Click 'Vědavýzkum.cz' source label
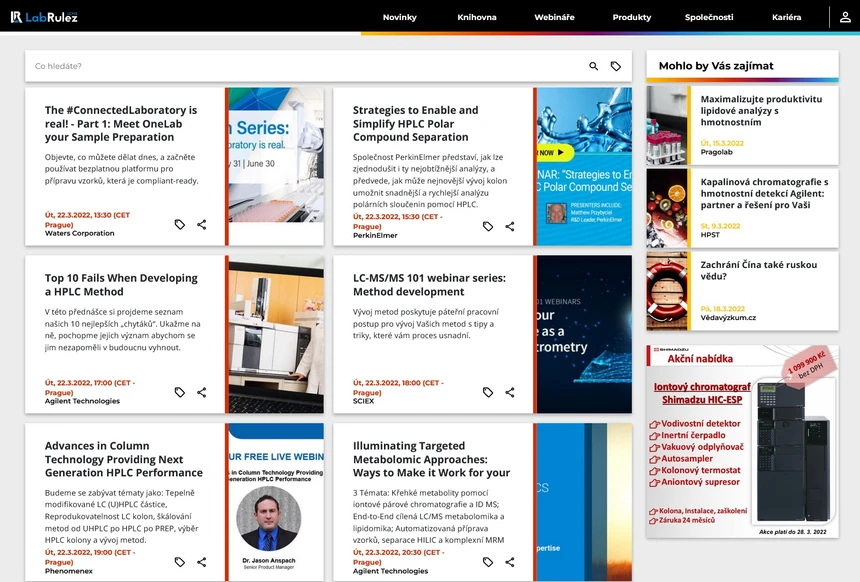The image size is (860, 582). coord(728,318)
